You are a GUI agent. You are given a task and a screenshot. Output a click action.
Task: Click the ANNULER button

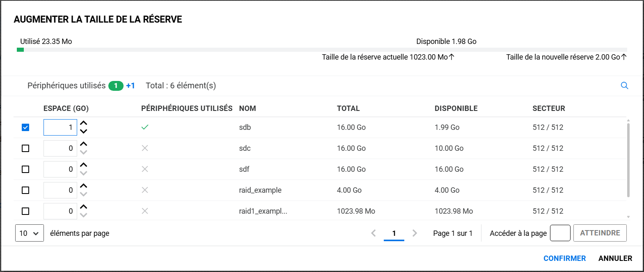point(615,258)
